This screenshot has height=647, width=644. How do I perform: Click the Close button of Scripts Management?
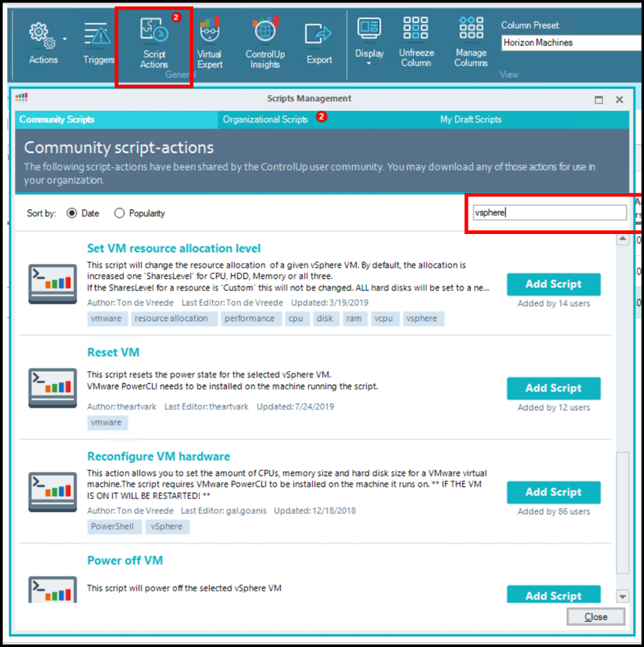click(596, 616)
